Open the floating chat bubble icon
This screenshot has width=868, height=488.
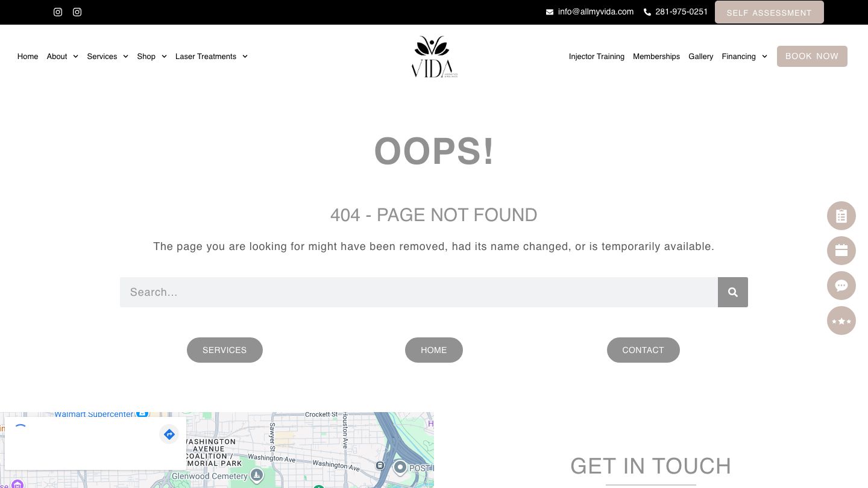[x=841, y=286]
